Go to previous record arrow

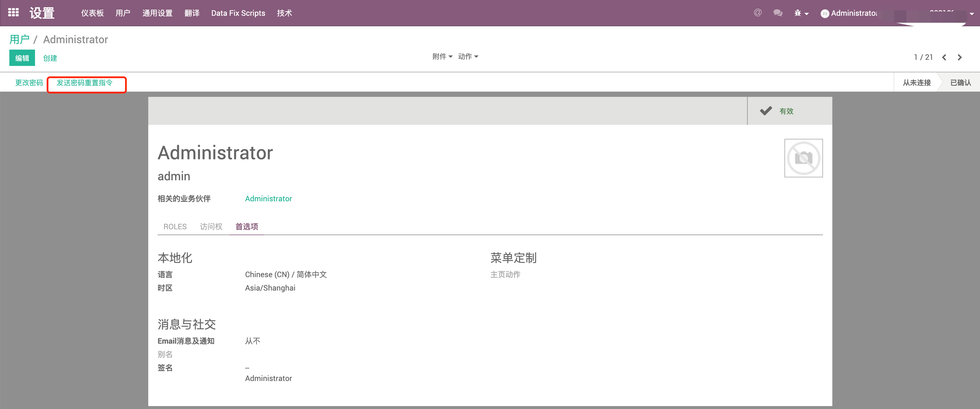tap(944, 57)
